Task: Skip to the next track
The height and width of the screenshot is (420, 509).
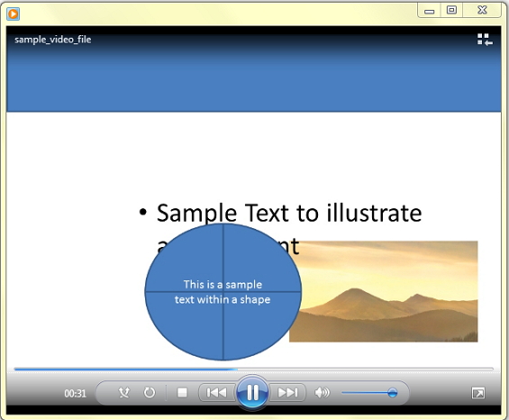Action: pos(287,393)
